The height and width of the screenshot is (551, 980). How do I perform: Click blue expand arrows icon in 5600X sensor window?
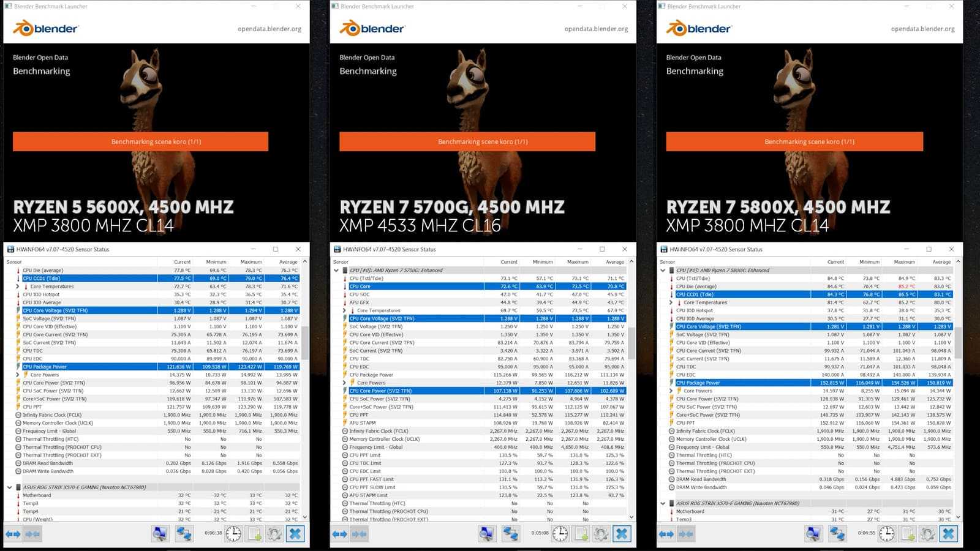13,534
